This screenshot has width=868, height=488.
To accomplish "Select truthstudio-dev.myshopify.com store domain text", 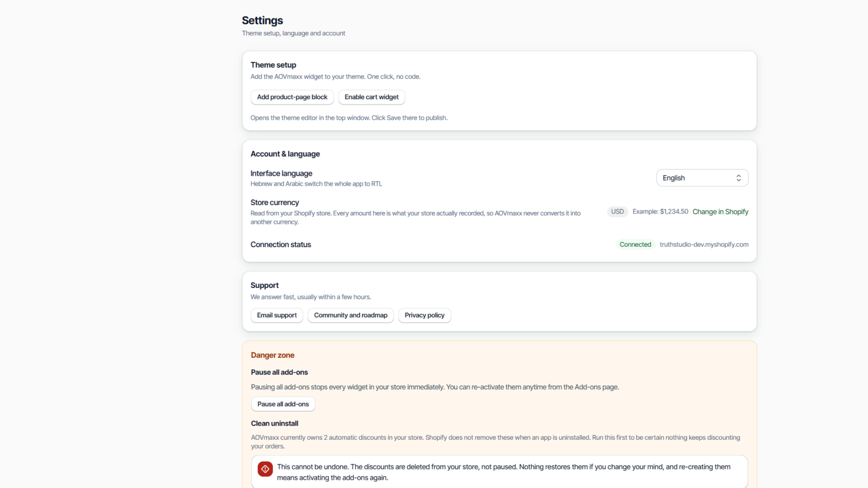I will (x=704, y=245).
